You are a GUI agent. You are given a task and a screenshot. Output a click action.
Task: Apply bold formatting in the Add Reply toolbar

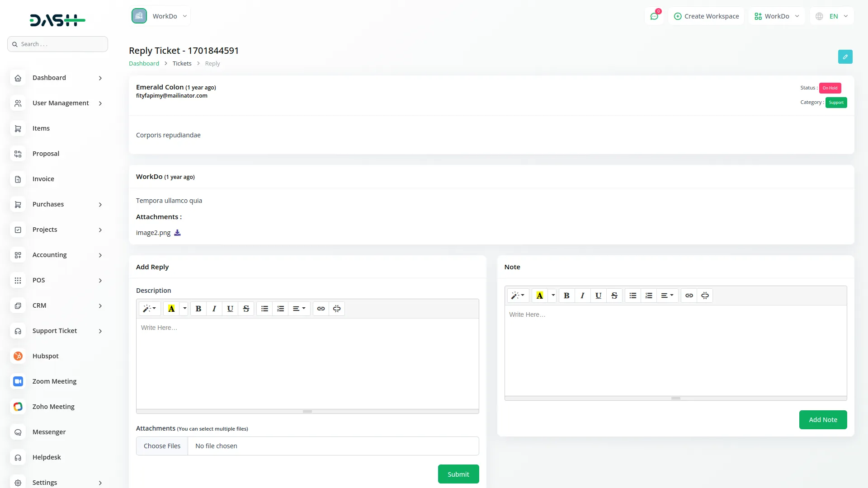pyautogui.click(x=198, y=309)
